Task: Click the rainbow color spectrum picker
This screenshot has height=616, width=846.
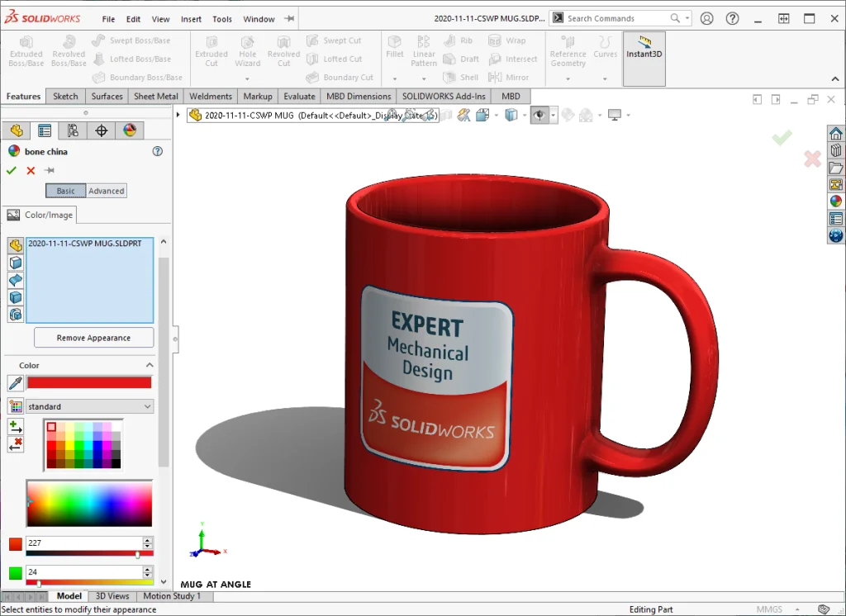Action: click(89, 503)
